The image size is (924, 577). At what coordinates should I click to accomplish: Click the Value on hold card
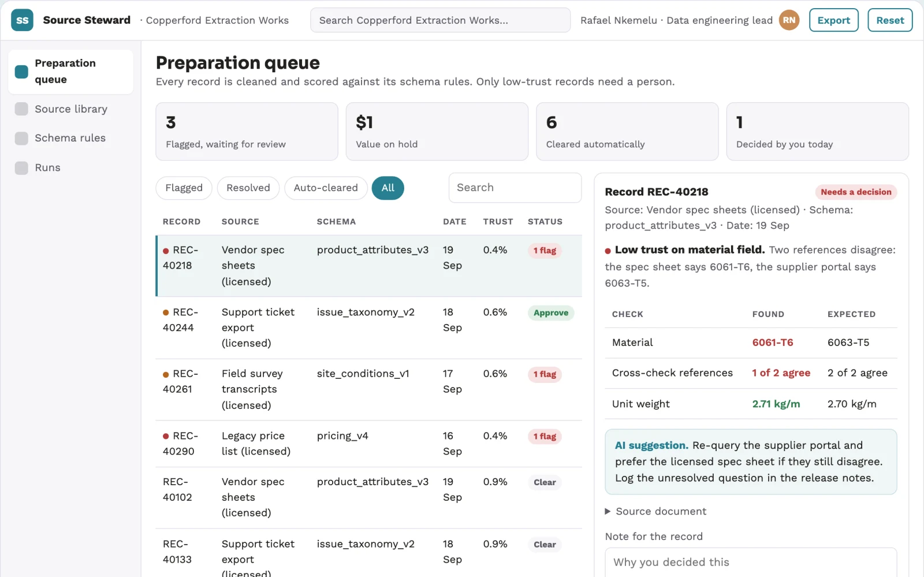437,132
